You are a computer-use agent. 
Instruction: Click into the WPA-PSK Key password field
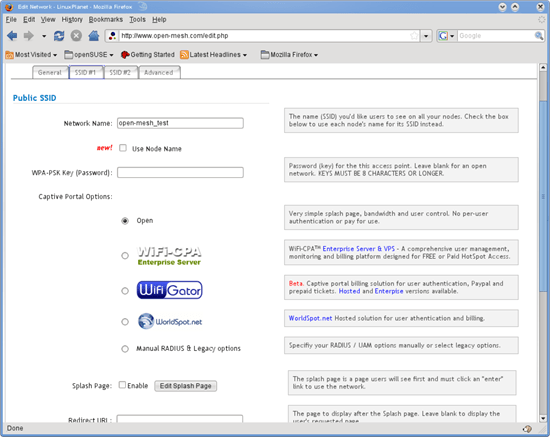180,172
